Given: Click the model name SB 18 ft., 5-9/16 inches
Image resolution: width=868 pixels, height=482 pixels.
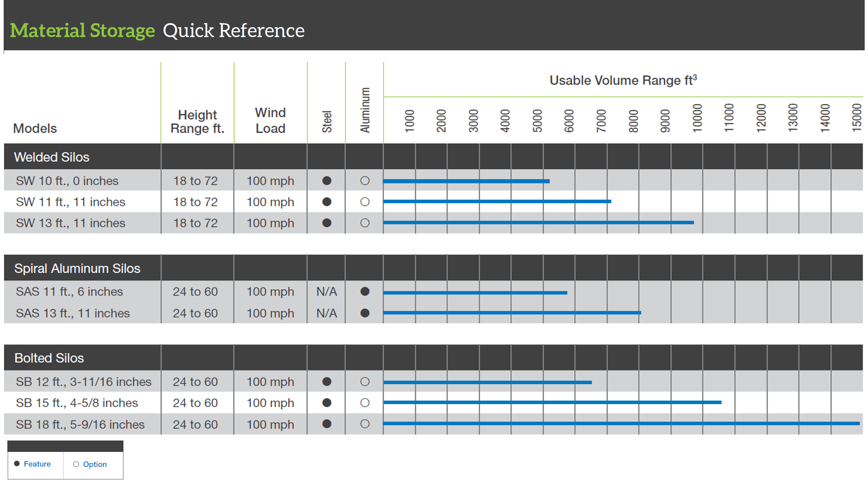Looking at the screenshot, I should 80,424.
